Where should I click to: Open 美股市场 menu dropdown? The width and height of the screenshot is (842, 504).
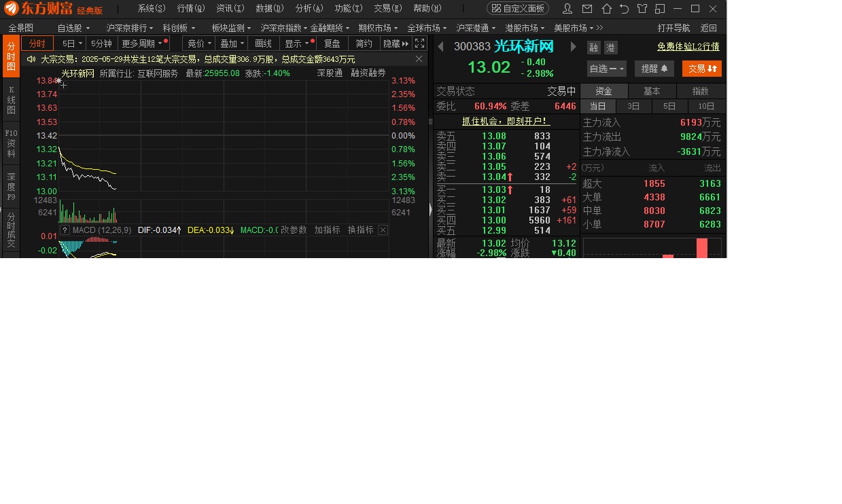pyautogui.click(x=574, y=28)
